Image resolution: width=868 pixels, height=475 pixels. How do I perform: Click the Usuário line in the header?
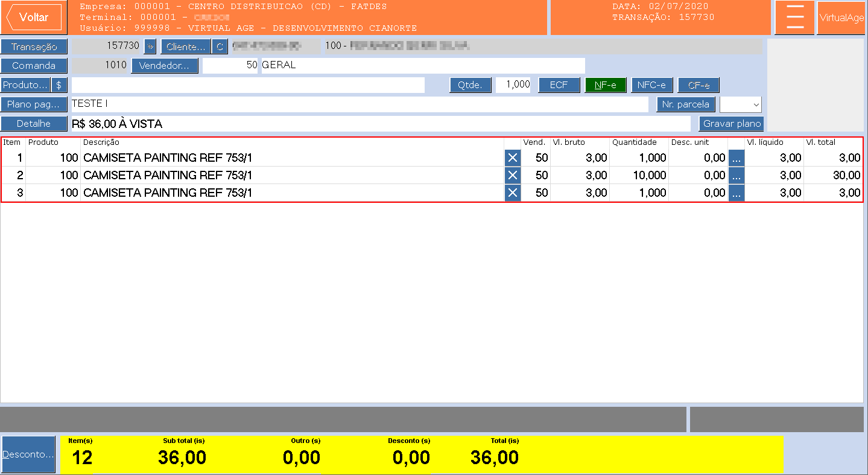tap(248, 28)
